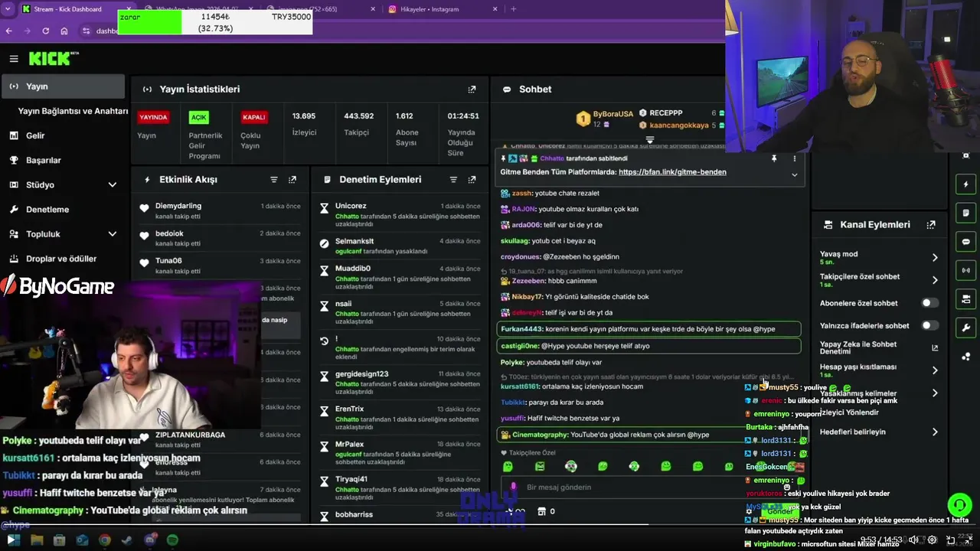This screenshot has width=980, height=551.
Task: Open the browser tab search dropdown
Action: tap(8, 9)
